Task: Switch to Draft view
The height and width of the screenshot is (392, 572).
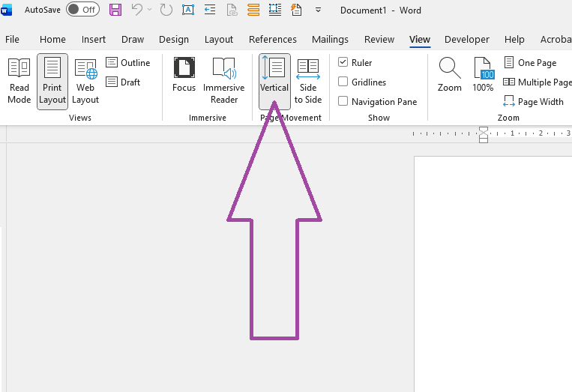Action: click(123, 82)
